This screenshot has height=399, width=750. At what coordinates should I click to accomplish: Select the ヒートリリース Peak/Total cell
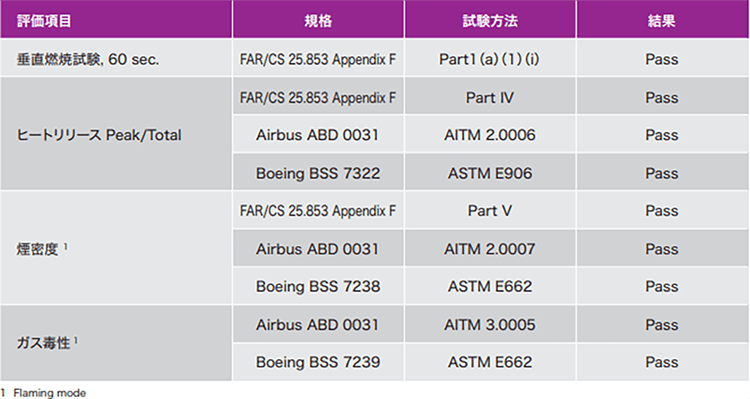click(116, 133)
